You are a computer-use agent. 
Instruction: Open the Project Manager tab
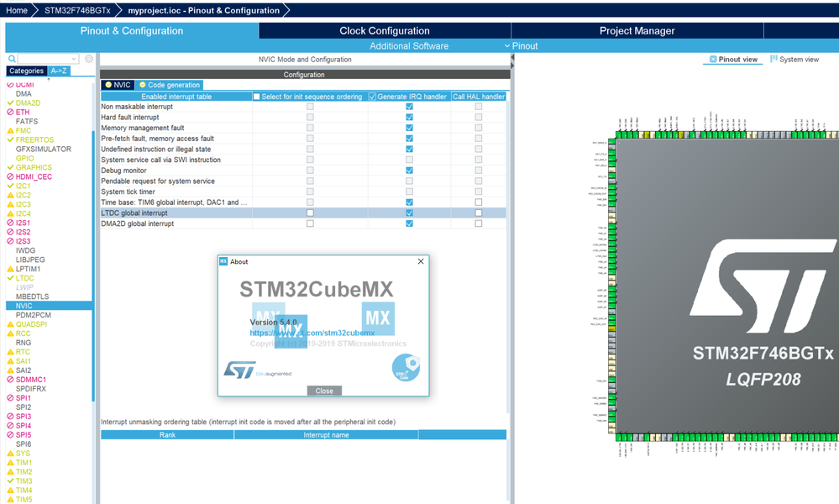tap(637, 31)
